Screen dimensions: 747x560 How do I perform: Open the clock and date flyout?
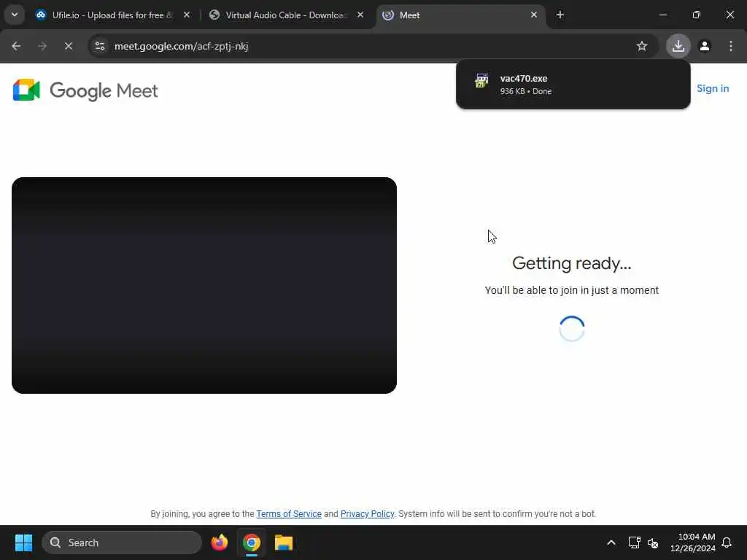[x=693, y=542]
